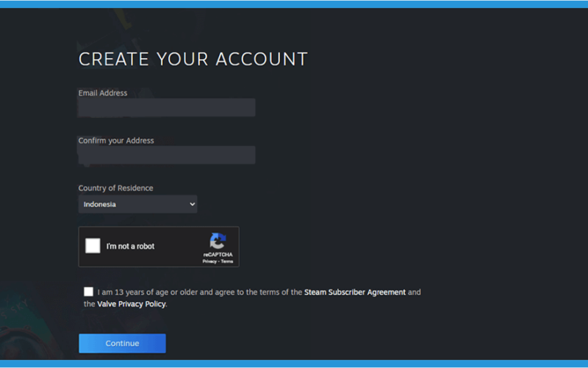Click the reCAPTCHA logo icon
The width and height of the screenshot is (588, 368).
coord(218,241)
